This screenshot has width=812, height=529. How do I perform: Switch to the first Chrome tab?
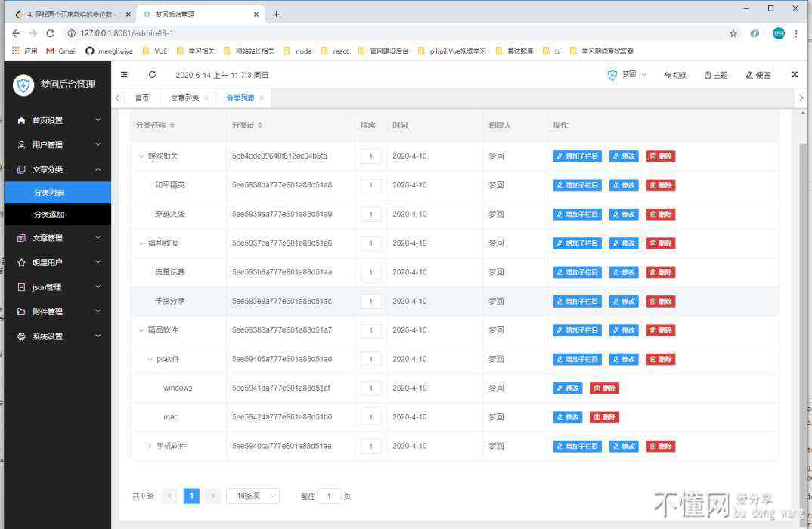(x=72, y=14)
